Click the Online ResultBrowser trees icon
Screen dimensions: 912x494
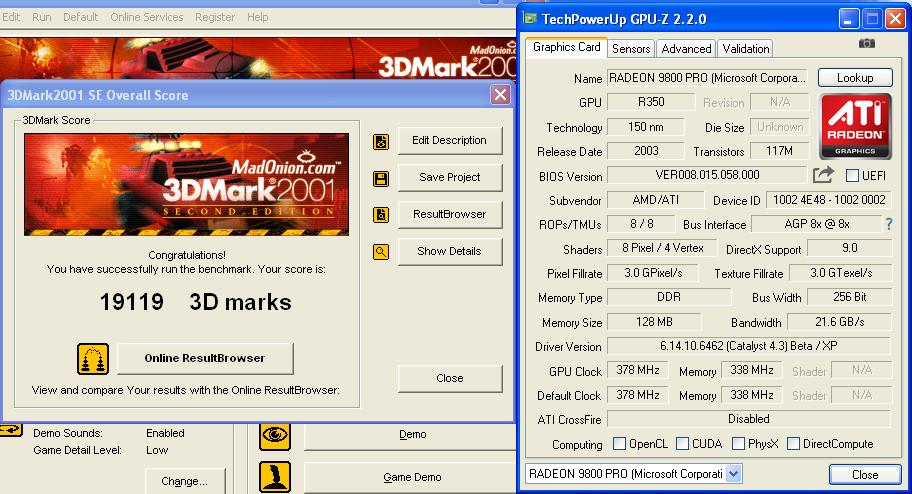(x=93, y=358)
